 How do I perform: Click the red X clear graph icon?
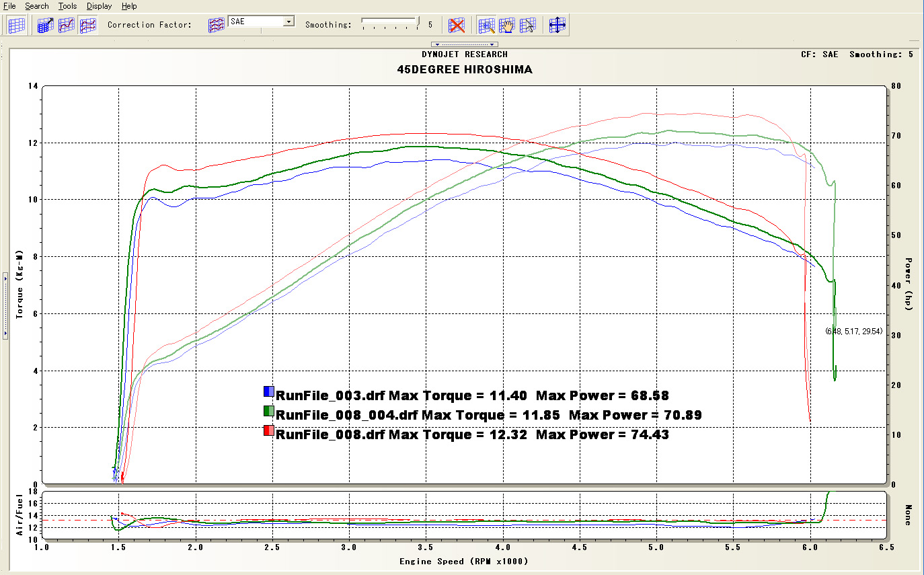tap(457, 26)
